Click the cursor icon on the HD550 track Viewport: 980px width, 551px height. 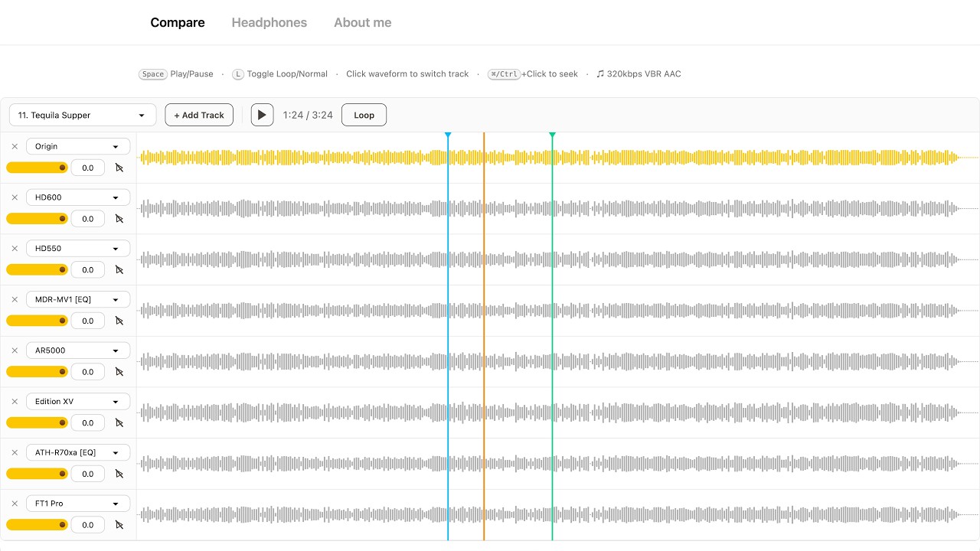click(x=119, y=269)
